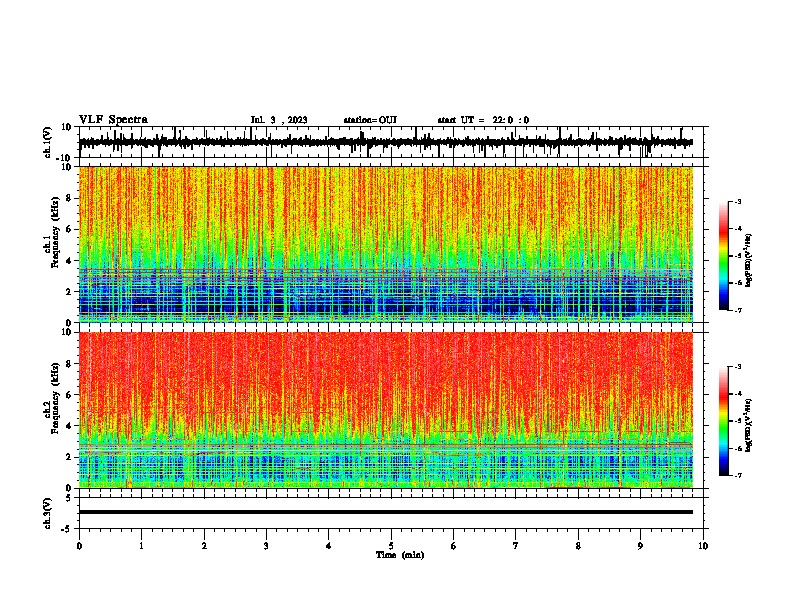Click time axis tick label '1'

(x=141, y=546)
